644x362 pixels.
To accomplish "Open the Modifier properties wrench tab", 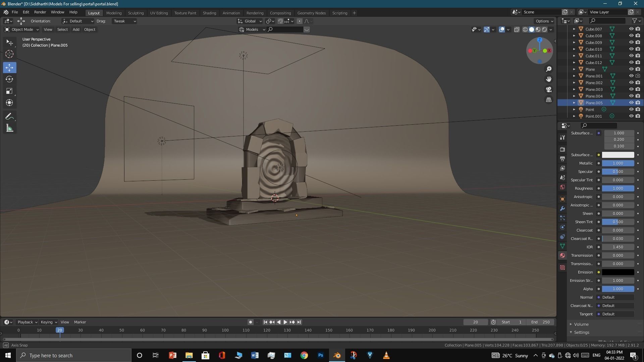I will click(x=562, y=208).
